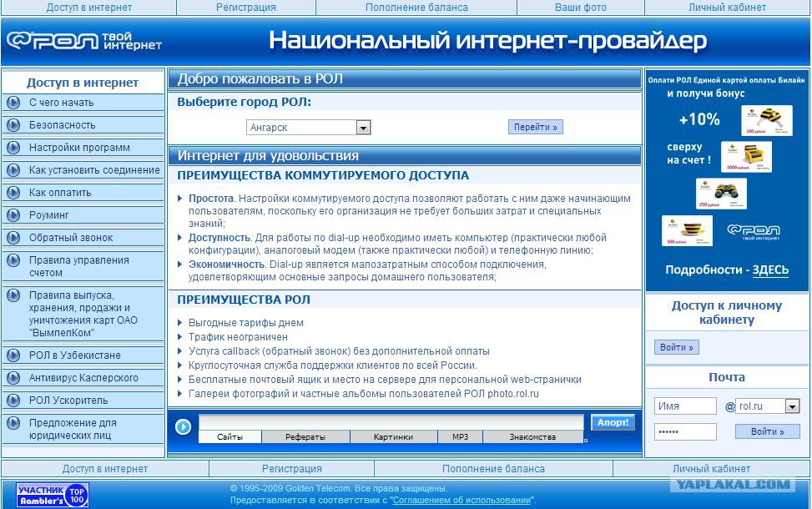Screen dimensions: 812x509
Task: Click the 100 рублей Beeline card image
Action: [x=766, y=121]
